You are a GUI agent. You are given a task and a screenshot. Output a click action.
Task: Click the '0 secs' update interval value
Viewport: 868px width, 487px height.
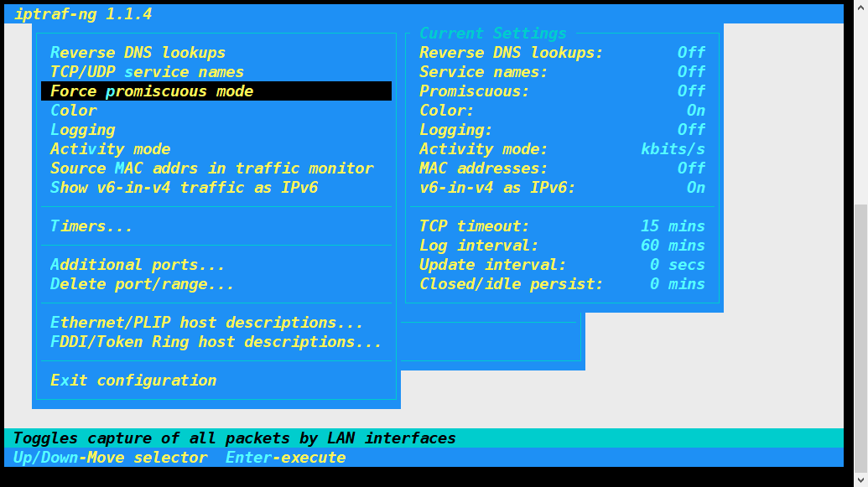(x=678, y=265)
